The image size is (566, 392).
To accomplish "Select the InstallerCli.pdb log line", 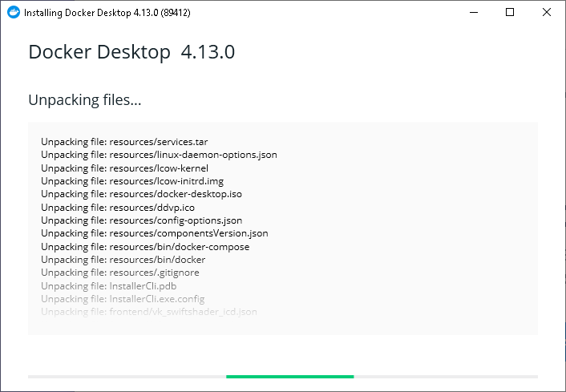I will [x=107, y=285].
